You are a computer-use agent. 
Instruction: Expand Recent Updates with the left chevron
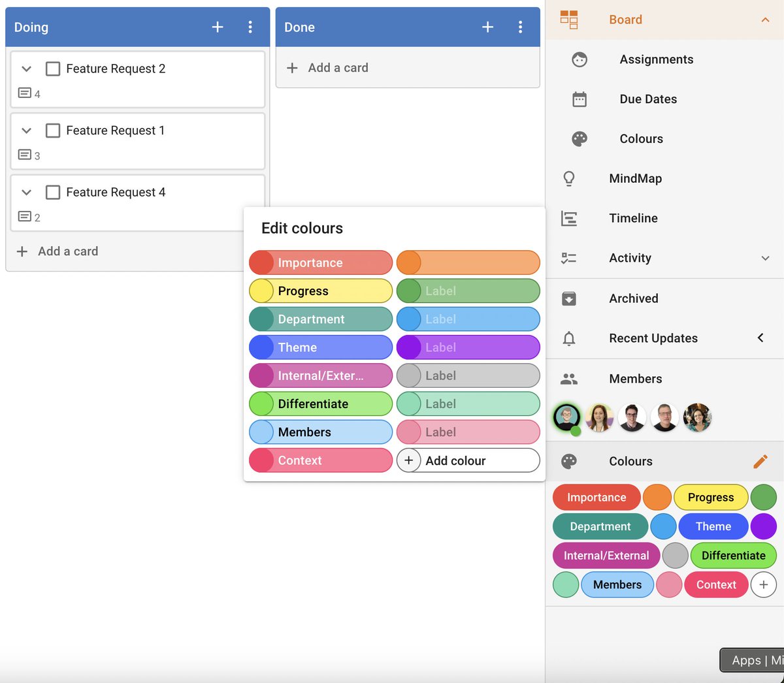(x=760, y=338)
